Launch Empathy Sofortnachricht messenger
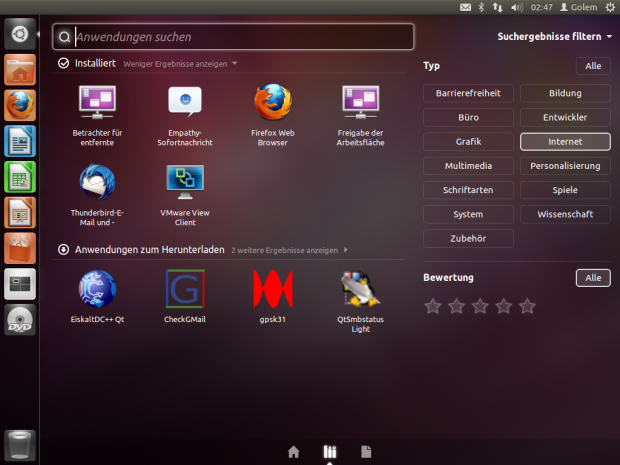Image resolution: width=620 pixels, height=465 pixels. (x=185, y=115)
